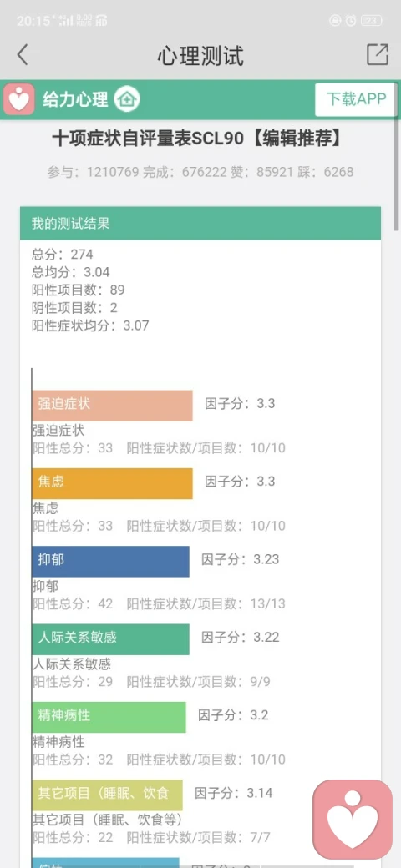The width and height of the screenshot is (401, 868).
Task: Select the 强迫症状 orange-pink bar
Action: [113, 406]
